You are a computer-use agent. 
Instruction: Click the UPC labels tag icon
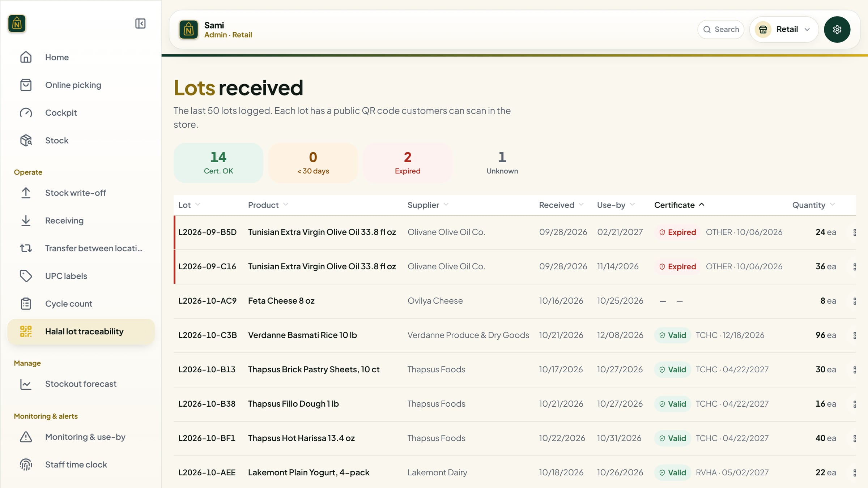[26, 276]
